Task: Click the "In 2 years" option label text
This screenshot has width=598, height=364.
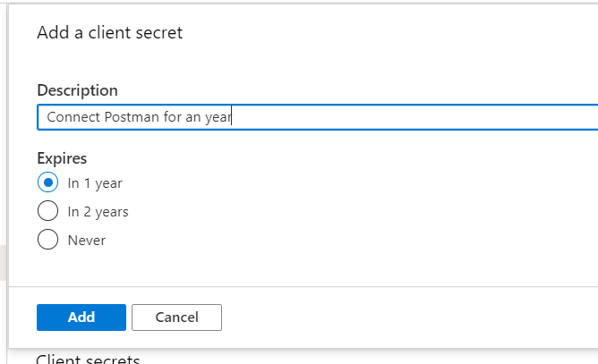Action: (x=98, y=212)
